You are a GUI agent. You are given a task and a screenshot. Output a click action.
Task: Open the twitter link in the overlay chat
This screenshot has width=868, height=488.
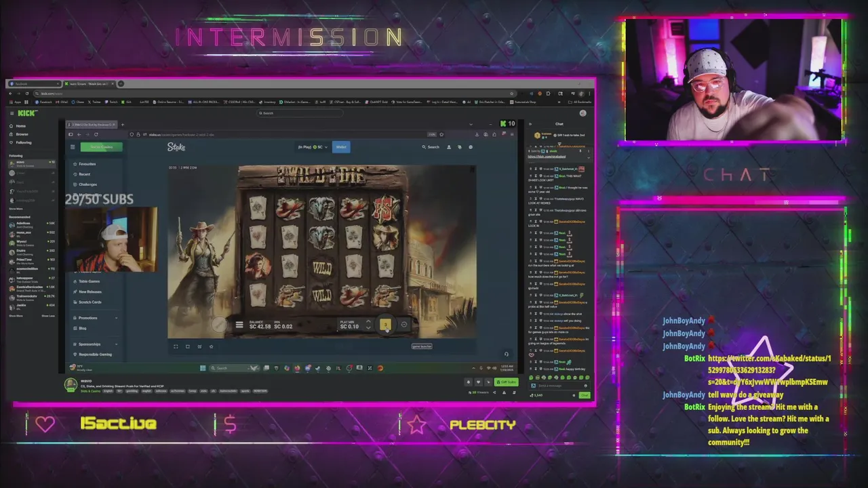769,370
